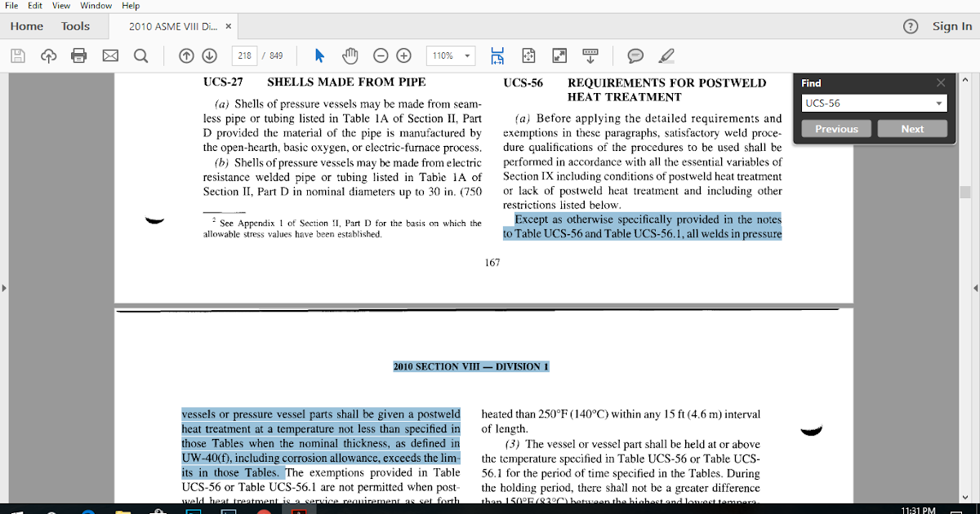This screenshot has width=980, height=514.
Task: Send file by email envelope icon
Action: point(109,55)
